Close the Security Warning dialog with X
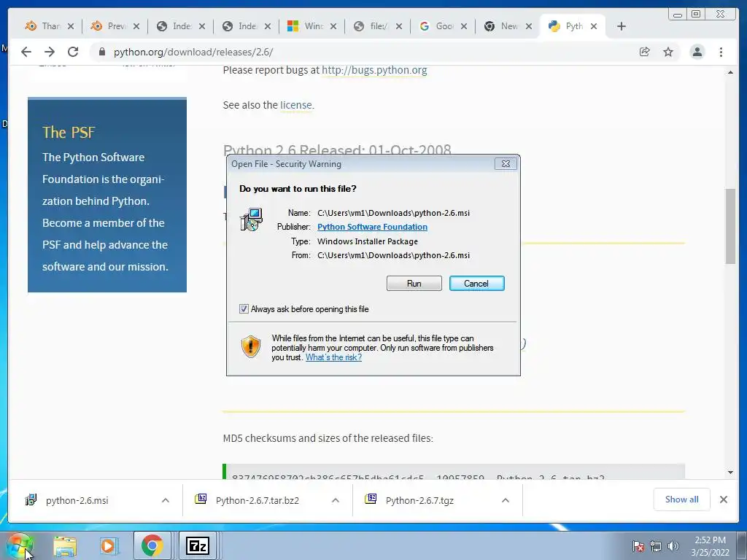Screen dimensions: 747x560 [x=506, y=164]
